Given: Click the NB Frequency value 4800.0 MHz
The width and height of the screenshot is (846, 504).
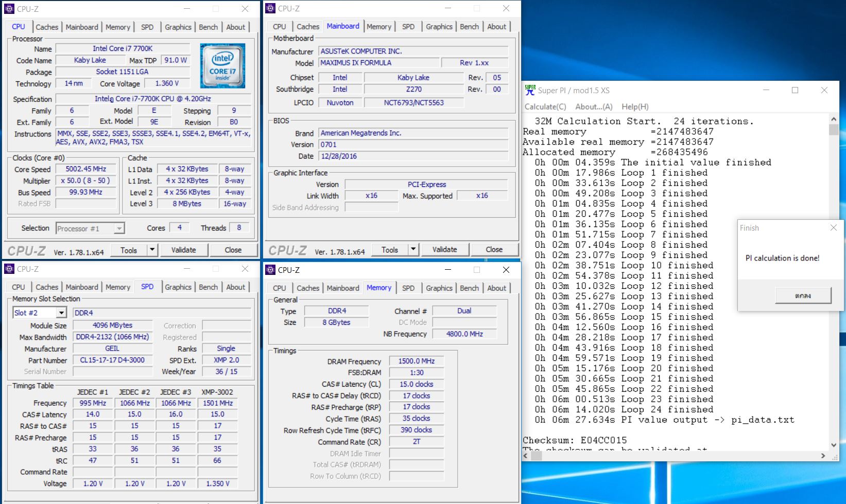Looking at the screenshot, I should click(464, 334).
